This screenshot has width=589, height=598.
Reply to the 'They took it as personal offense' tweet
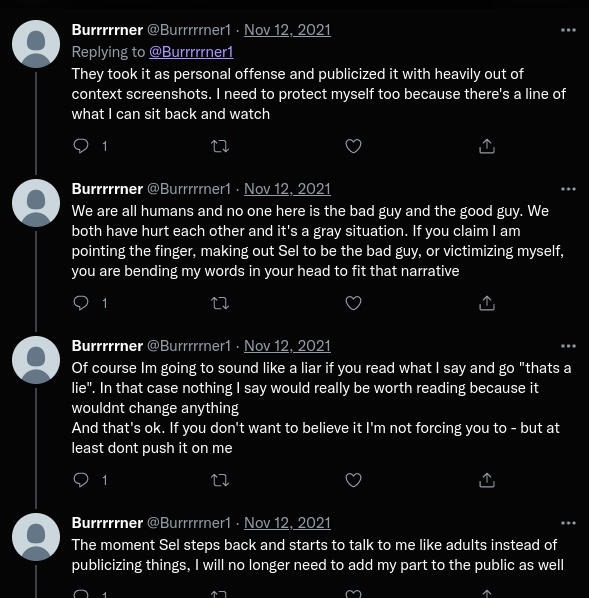81,146
